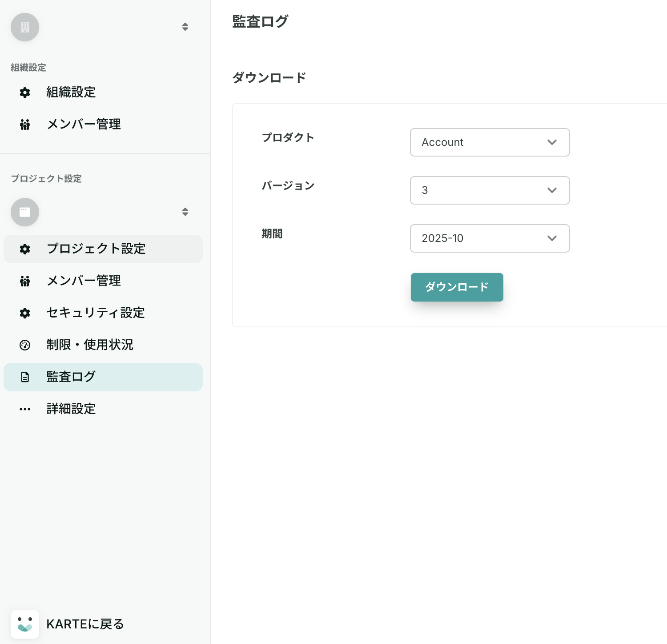This screenshot has width=667, height=644.
Task: Click the ダウンロード section heading
Action: [269, 78]
